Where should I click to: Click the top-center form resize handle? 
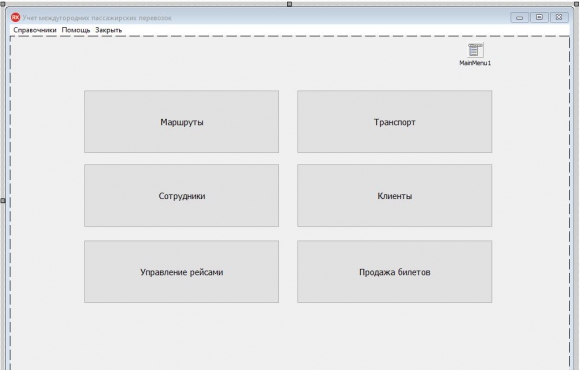290,4
